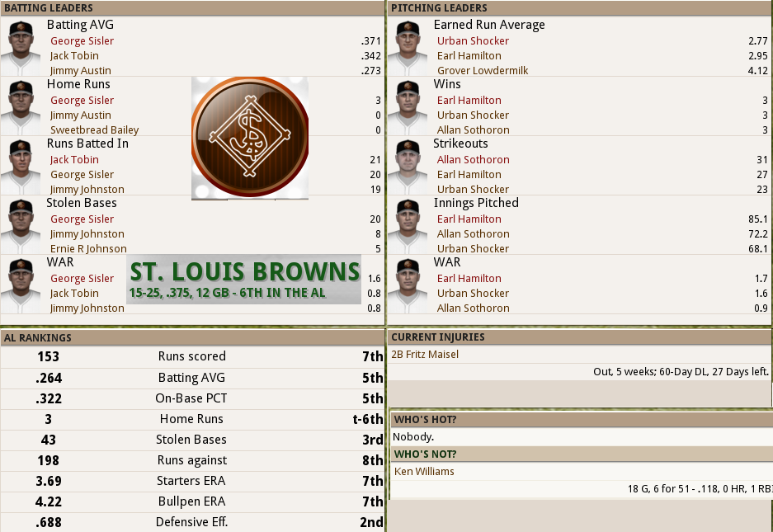View Grover Lowdermilk's player profile

483,71
